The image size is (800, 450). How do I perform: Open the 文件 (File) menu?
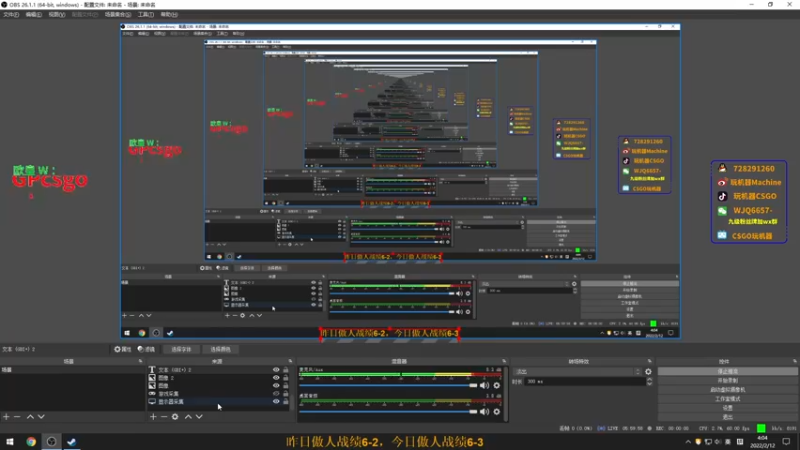(x=11, y=14)
